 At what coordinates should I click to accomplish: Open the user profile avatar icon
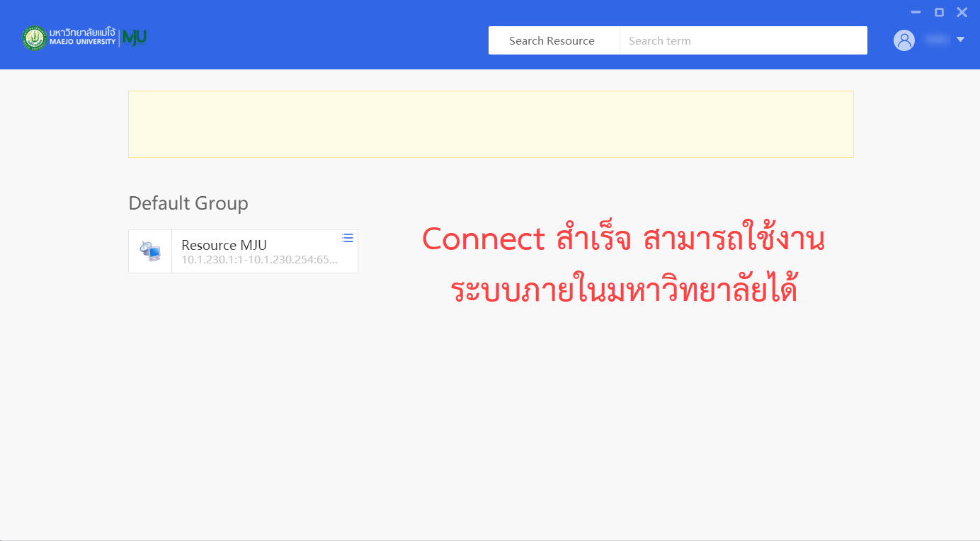(x=904, y=40)
